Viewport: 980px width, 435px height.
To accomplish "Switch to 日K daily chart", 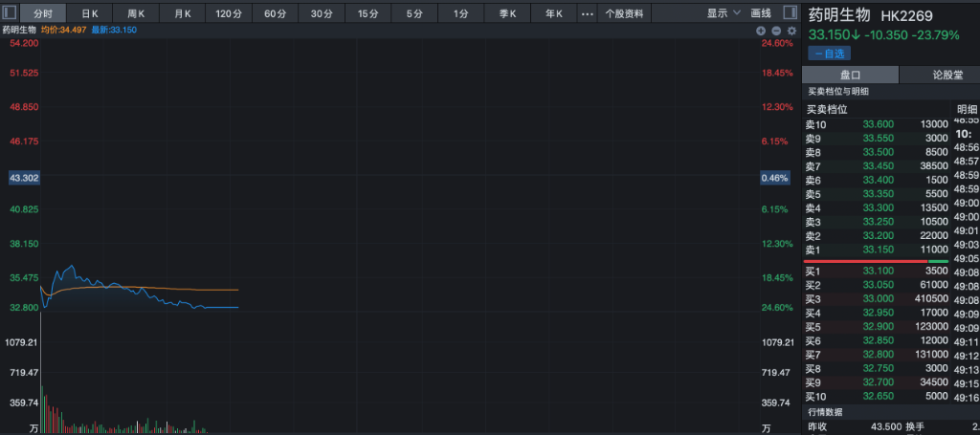I will (x=89, y=13).
